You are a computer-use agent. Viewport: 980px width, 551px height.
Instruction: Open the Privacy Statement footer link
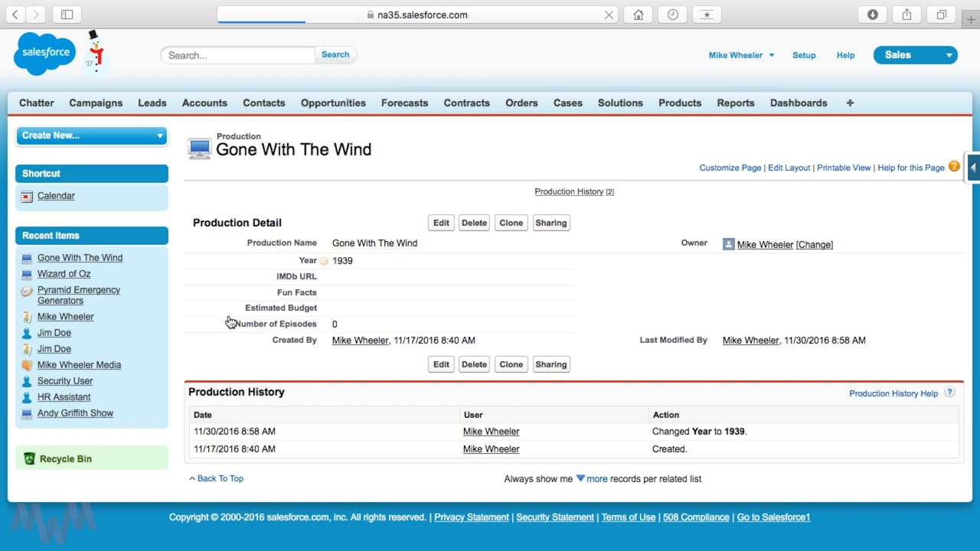click(x=472, y=517)
